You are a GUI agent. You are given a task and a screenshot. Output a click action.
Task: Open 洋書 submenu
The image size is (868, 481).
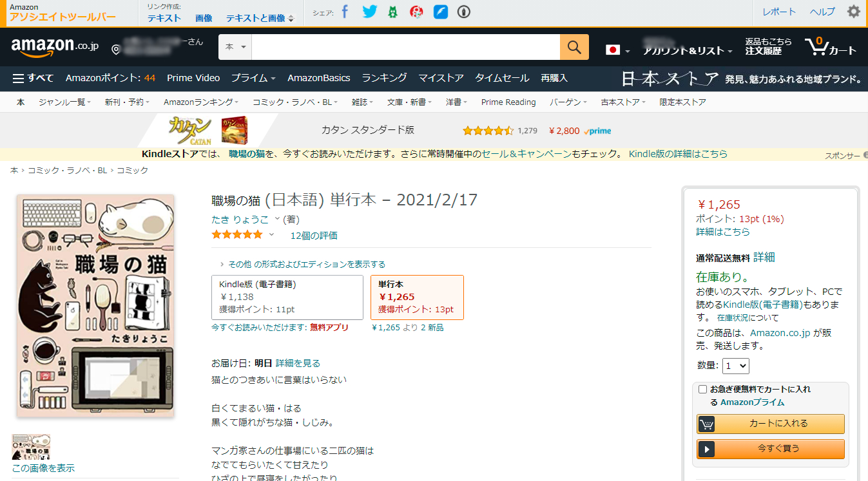click(x=456, y=102)
